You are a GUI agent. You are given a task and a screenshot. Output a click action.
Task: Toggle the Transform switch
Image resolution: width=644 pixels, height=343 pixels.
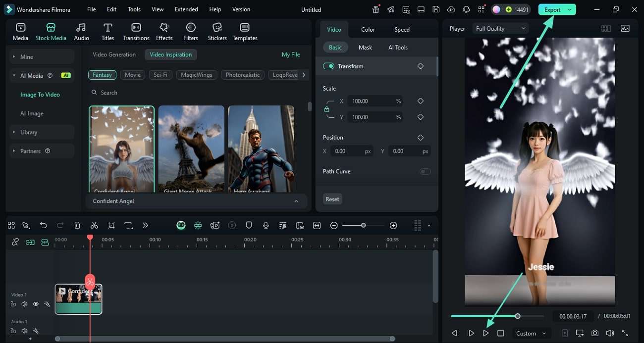[x=328, y=66]
